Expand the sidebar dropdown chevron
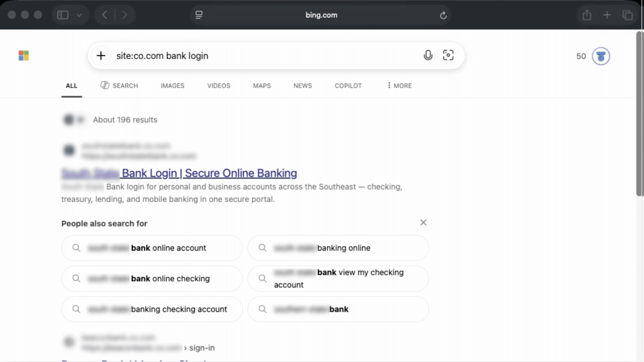The height and width of the screenshot is (362, 644). pos(79,15)
